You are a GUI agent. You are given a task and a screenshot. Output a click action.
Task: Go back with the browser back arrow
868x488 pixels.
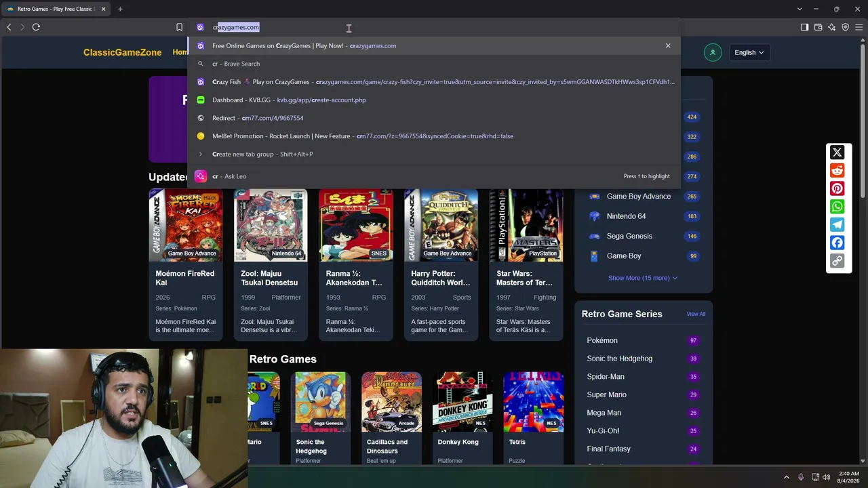pyautogui.click(x=9, y=27)
